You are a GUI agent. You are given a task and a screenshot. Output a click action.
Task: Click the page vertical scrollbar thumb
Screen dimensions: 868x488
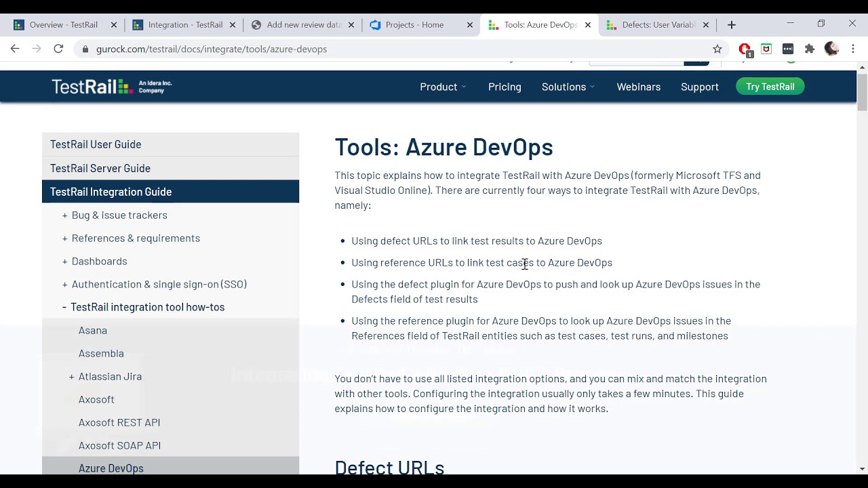[862, 92]
